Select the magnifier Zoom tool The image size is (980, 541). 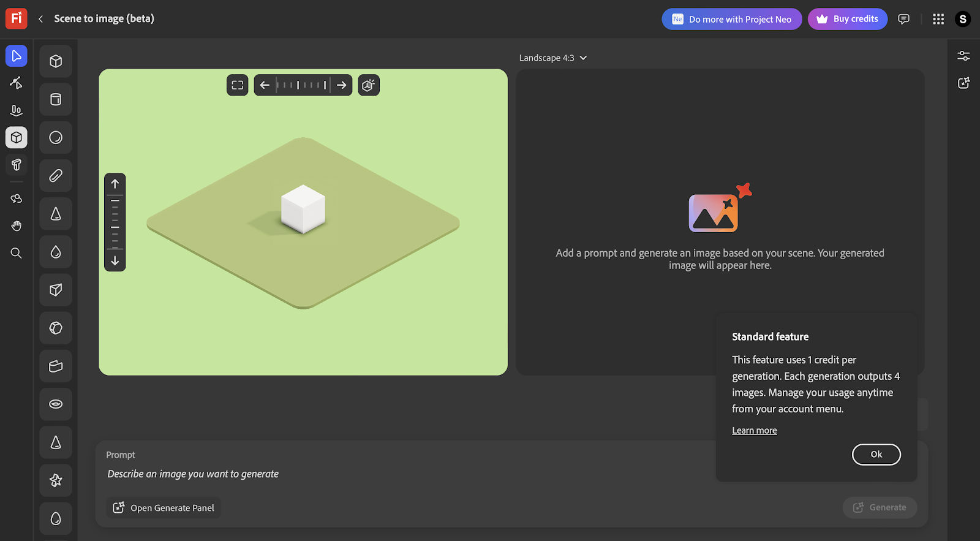[x=17, y=253]
